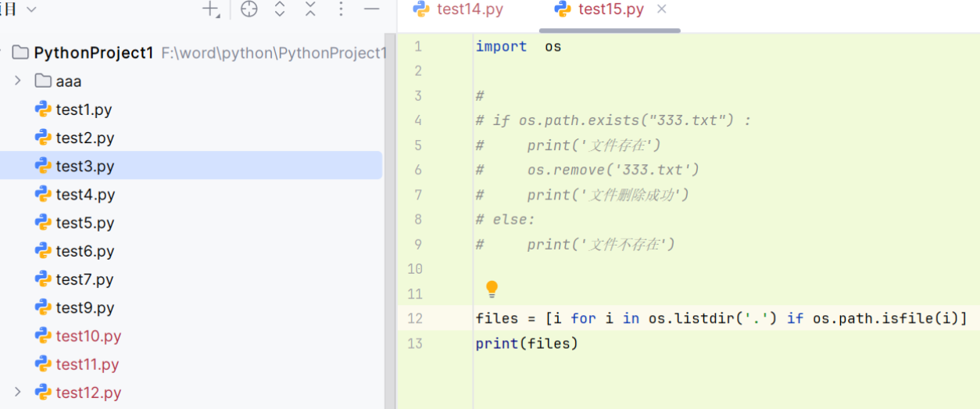The width and height of the screenshot is (980, 409).
Task: Select the PythonProject1 root folder
Action: pyautogui.click(x=94, y=53)
